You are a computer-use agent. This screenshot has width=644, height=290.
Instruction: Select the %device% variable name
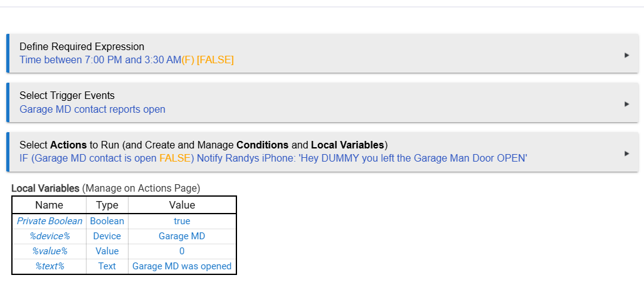click(x=50, y=236)
